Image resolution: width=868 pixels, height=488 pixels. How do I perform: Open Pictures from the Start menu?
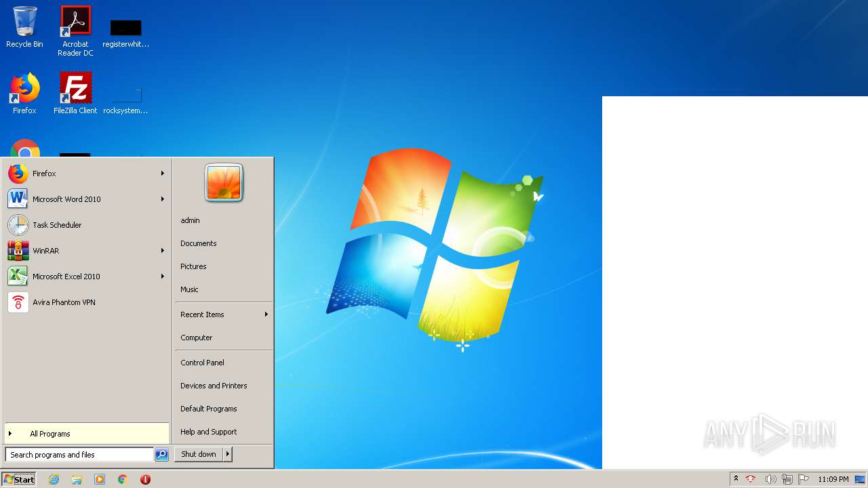193,266
